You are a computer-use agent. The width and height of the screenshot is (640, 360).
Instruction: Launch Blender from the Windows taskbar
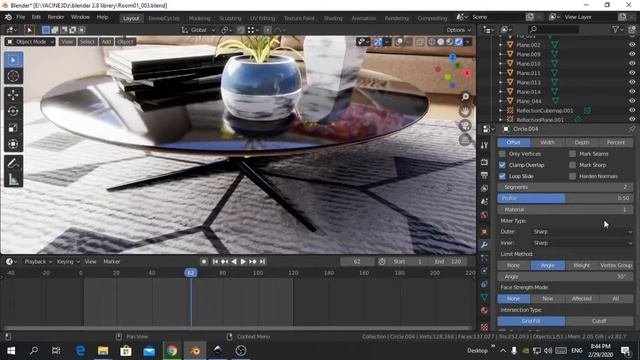[195, 351]
